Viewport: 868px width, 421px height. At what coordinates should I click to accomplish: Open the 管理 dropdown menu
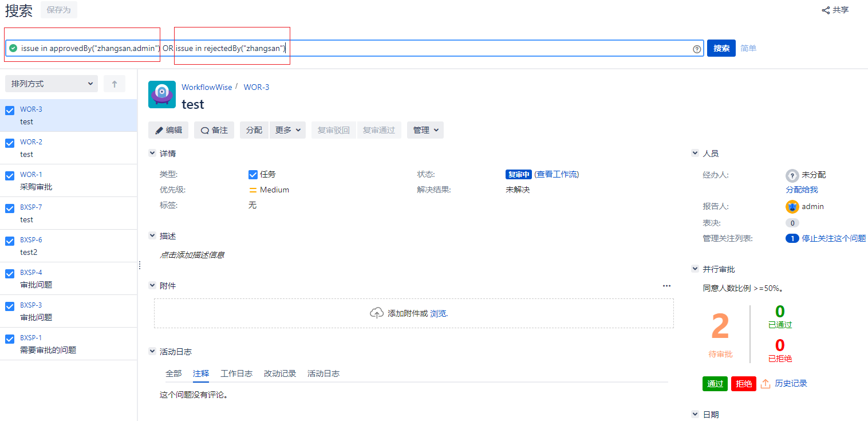click(x=425, y=131)
